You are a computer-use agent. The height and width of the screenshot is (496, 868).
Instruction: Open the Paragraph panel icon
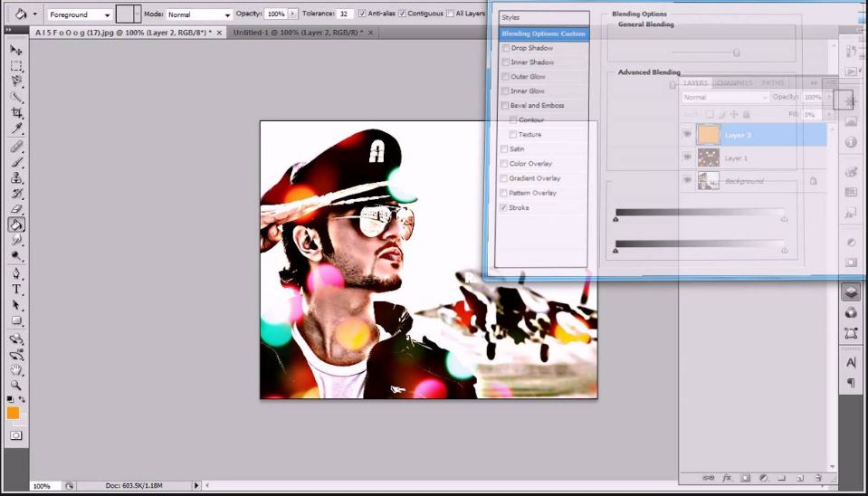coord(851,383)
